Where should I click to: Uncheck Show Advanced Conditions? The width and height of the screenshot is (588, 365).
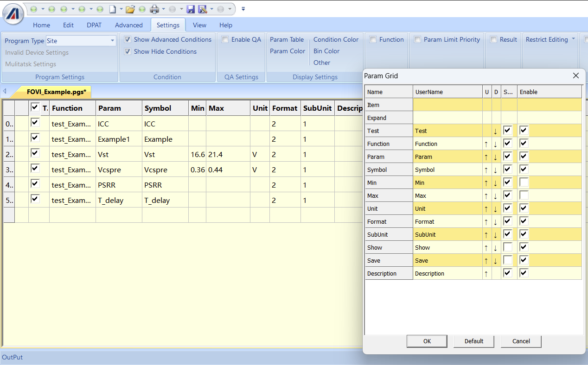click(128, 40)
